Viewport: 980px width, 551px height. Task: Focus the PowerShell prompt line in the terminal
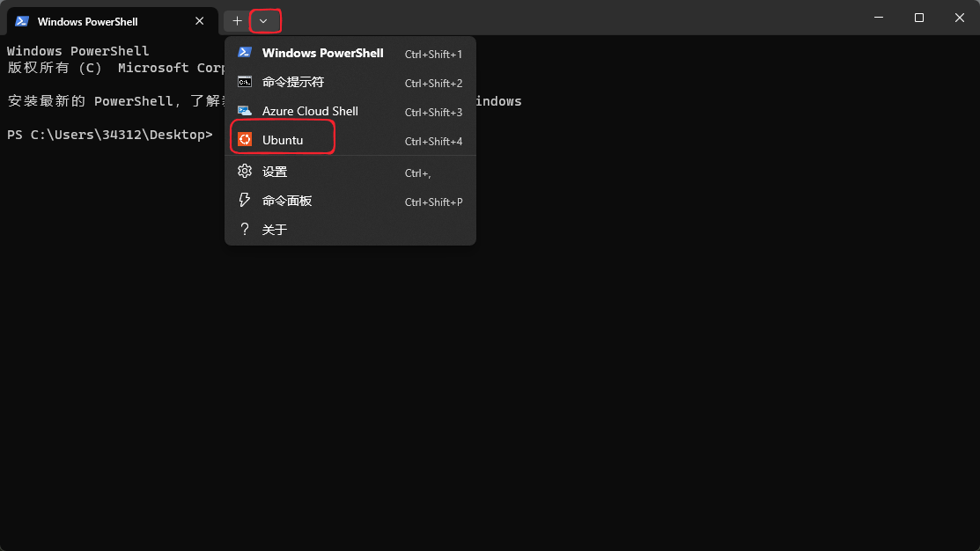(110, 135)
